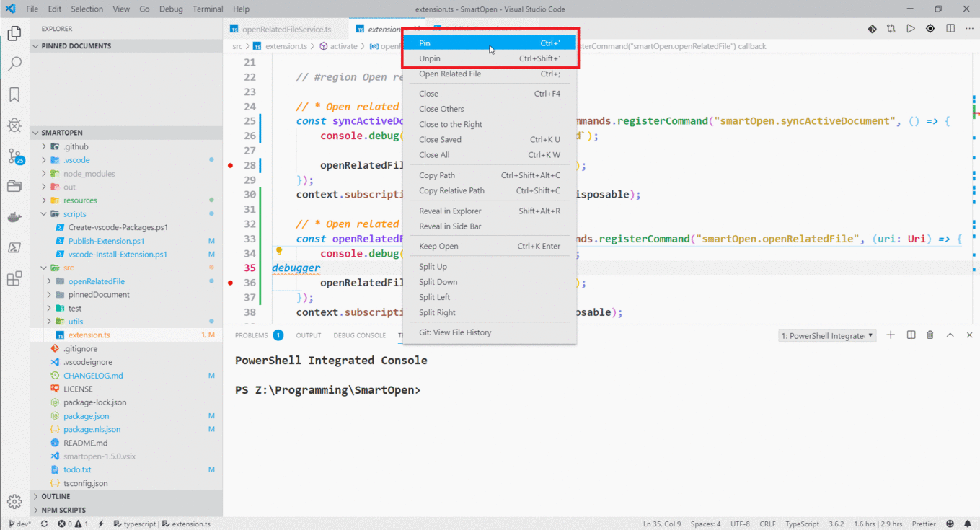The image size is (980, 530).
Task: Click the notifications bell in status bar
Action: pyautogui.click(x=968, y=524)
